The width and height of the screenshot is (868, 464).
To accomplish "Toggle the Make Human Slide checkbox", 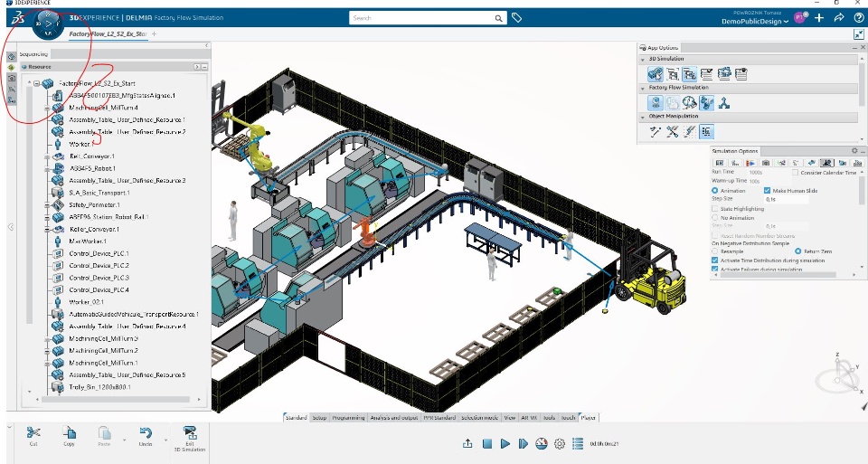I will pos(768,191).
